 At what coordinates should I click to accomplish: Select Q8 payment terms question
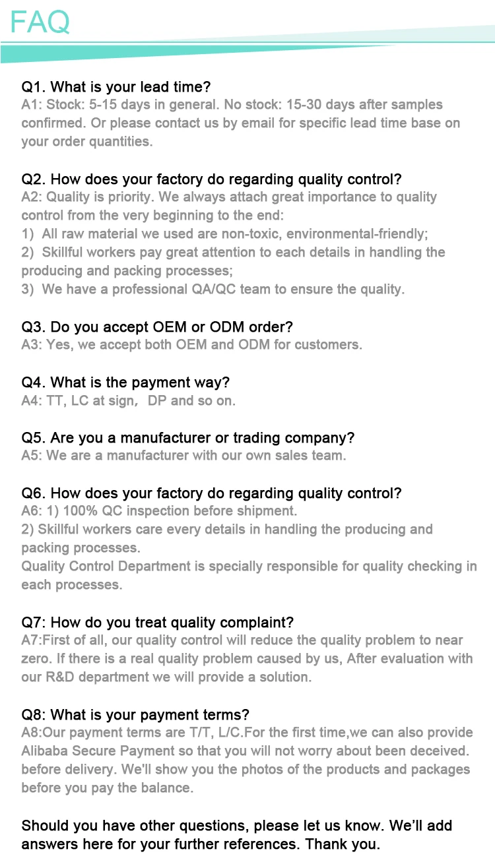coord(135,715)
